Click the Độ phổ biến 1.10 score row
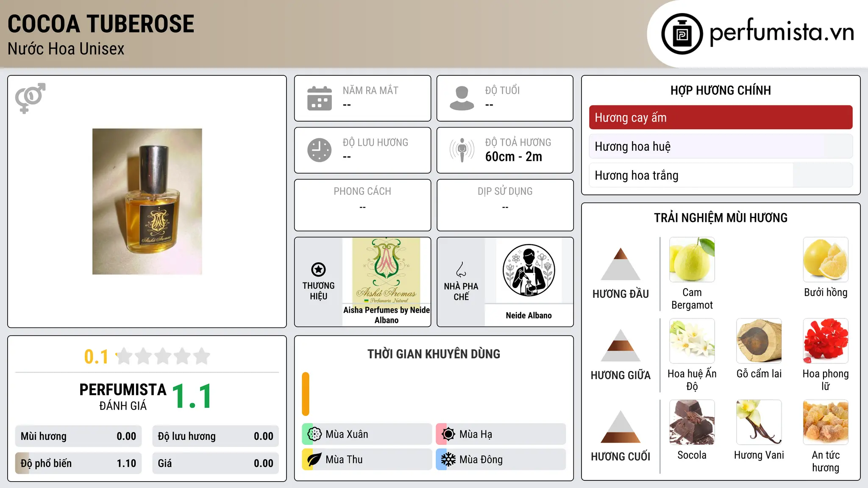The image size is (868, 488). click(78, 463)
